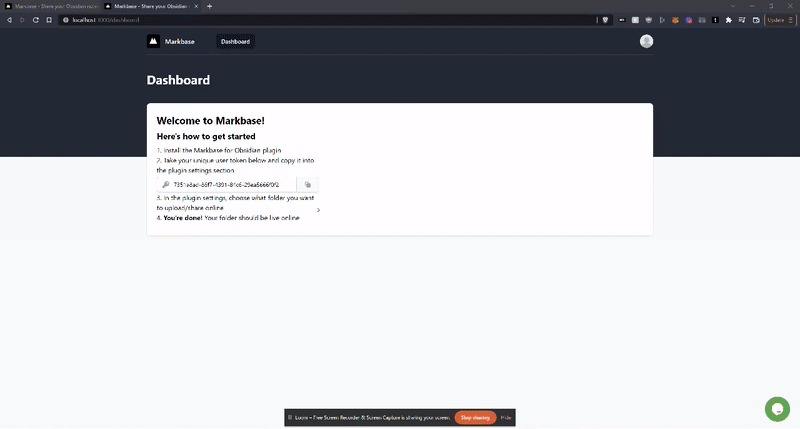Click "Here's how to get started" text

[206, 136]
